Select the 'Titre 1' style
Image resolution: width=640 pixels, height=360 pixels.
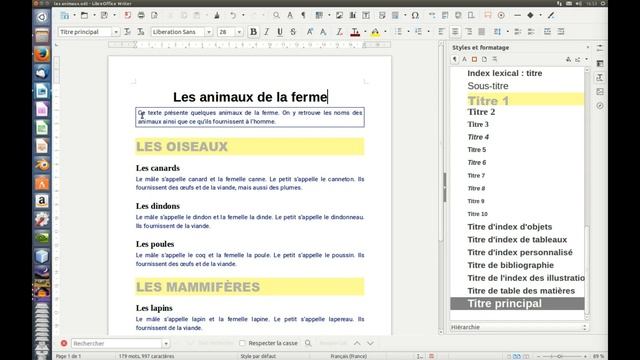(x=517, y=100)
